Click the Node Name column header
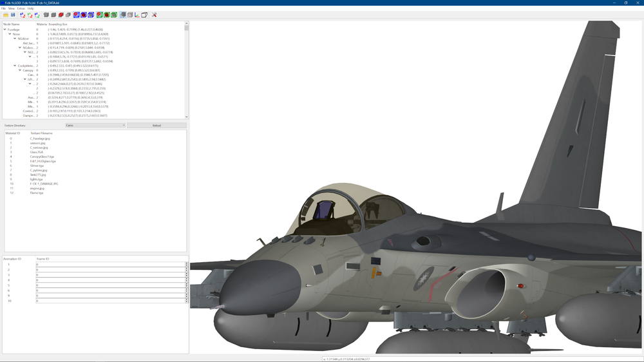Screen dimensions: 644x362 [x=12, y=24]
